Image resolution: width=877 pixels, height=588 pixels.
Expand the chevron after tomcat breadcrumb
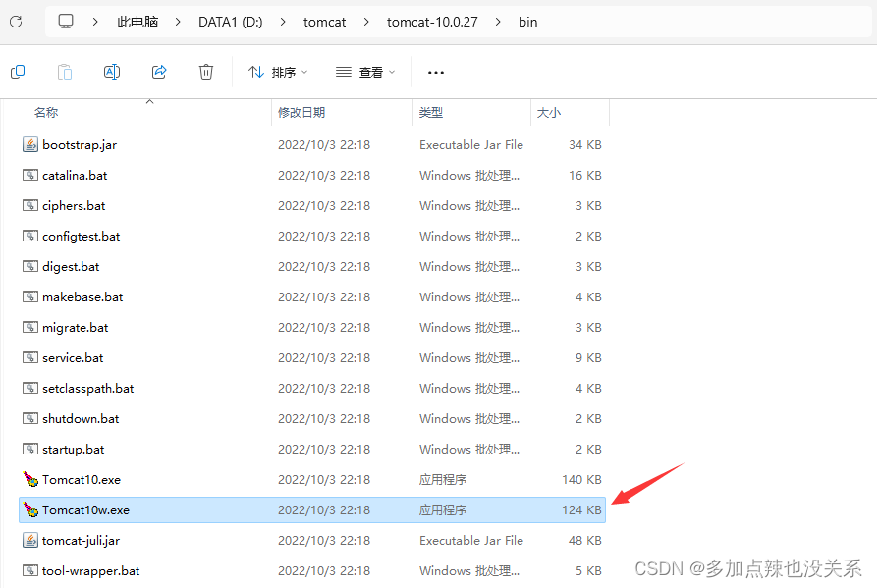366,22
